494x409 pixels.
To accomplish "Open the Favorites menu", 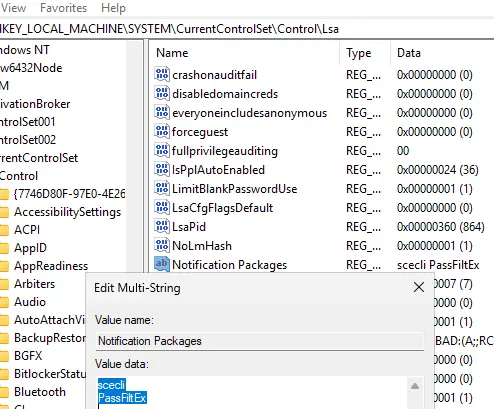I will coord(63,8).
